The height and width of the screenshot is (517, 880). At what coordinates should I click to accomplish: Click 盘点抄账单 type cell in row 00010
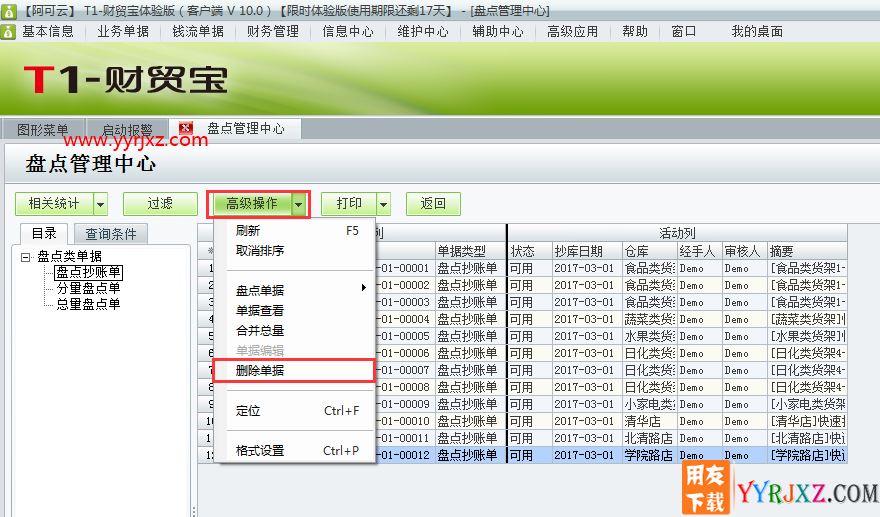(x=470, y=421)
